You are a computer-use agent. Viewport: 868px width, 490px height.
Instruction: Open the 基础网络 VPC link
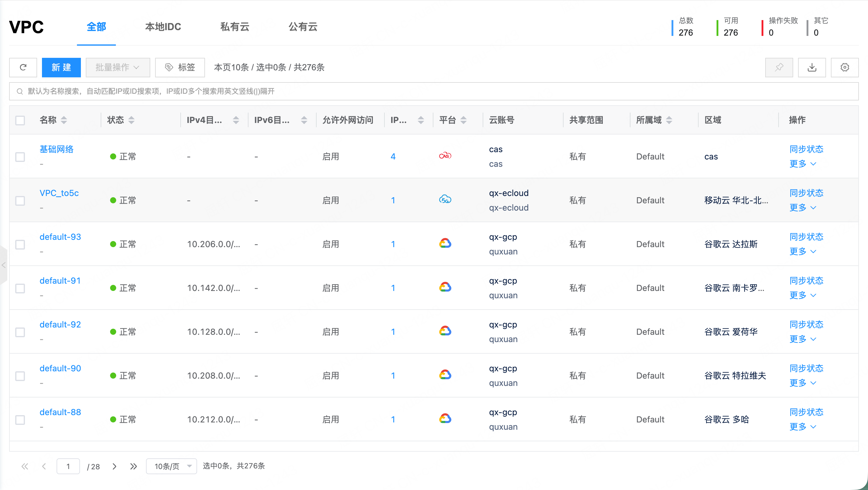tap(57, 149)
